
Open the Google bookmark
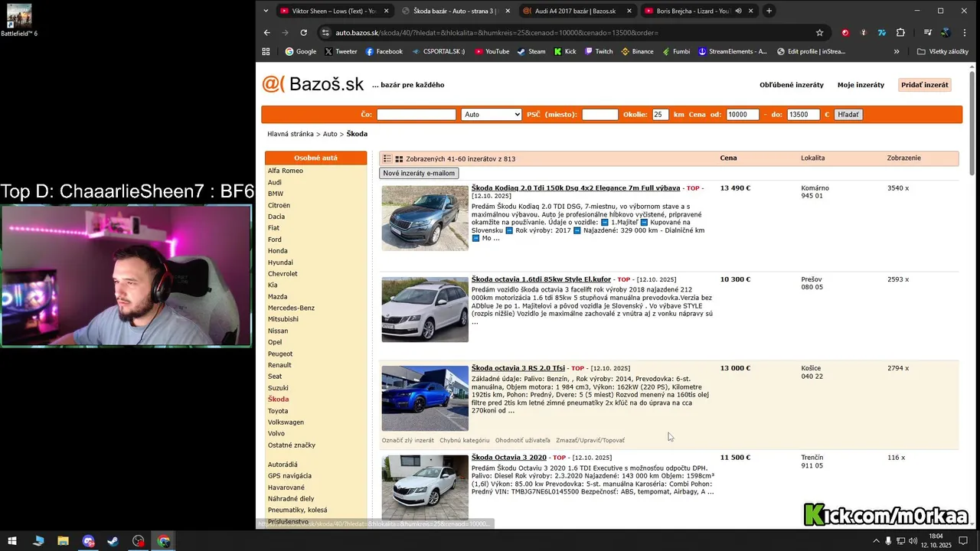coord(300,51)
